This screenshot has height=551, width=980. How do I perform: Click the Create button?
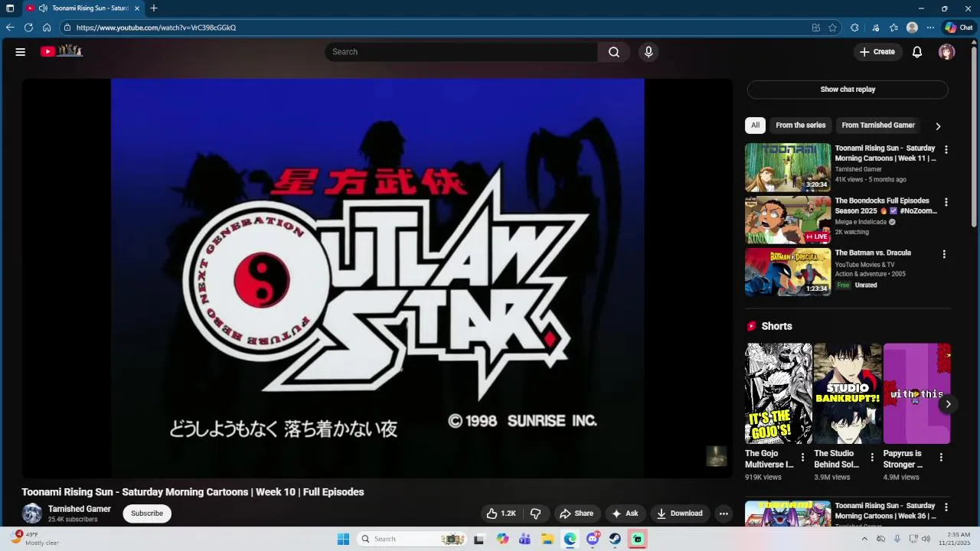coord(877,52)
